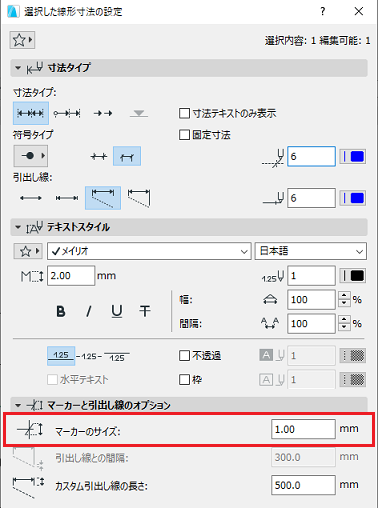Choose the centered marker alignment icon
Screen dimensions: 378x508
[99, 156]
